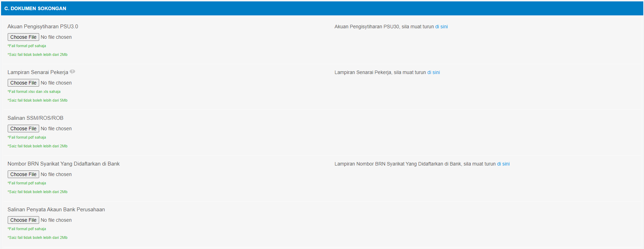Choose file for Nombor BRN Syarikat
This screenshot has height=249, width=644.
point(23,174)
